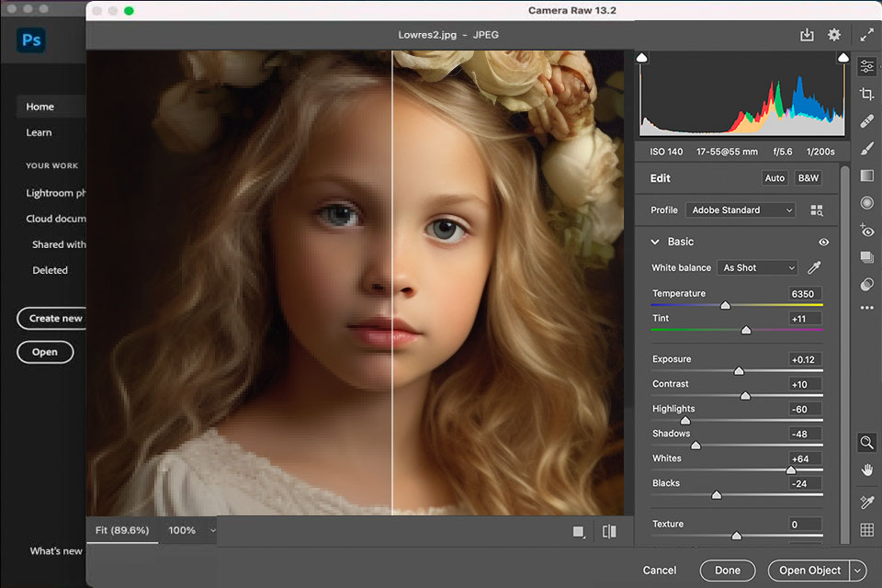Open the Open Object options arrow
The image size is (882, 588).
pos(857,571)
